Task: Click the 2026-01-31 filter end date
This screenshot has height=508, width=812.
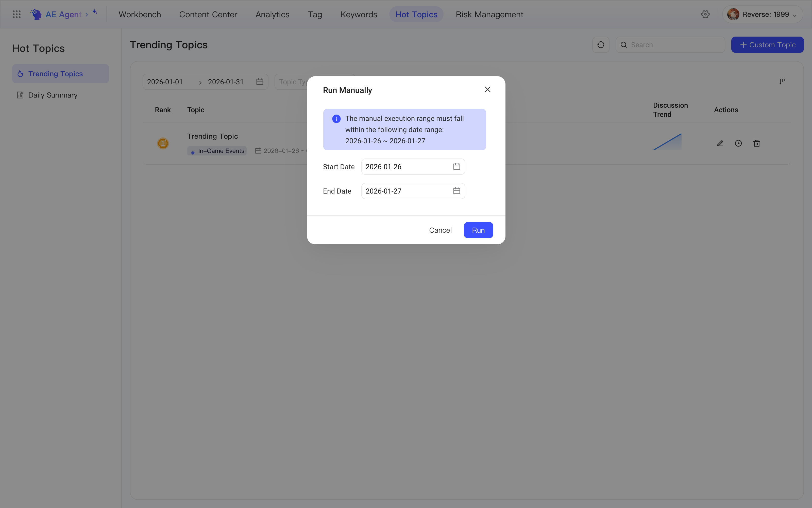Action: 226,82
